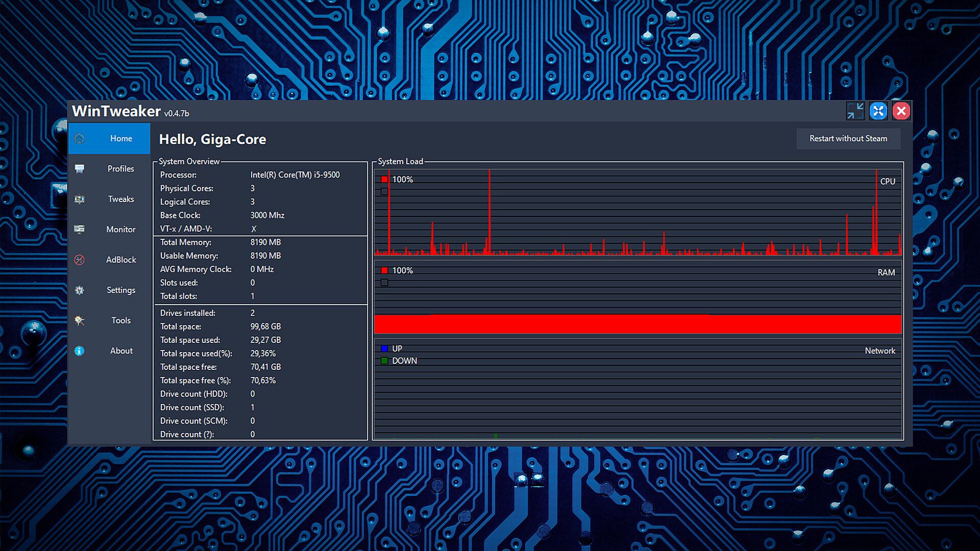This screenshot has width=980, height=551.
Task: Click the blue UP network legend box
Action: coord(384,348)
